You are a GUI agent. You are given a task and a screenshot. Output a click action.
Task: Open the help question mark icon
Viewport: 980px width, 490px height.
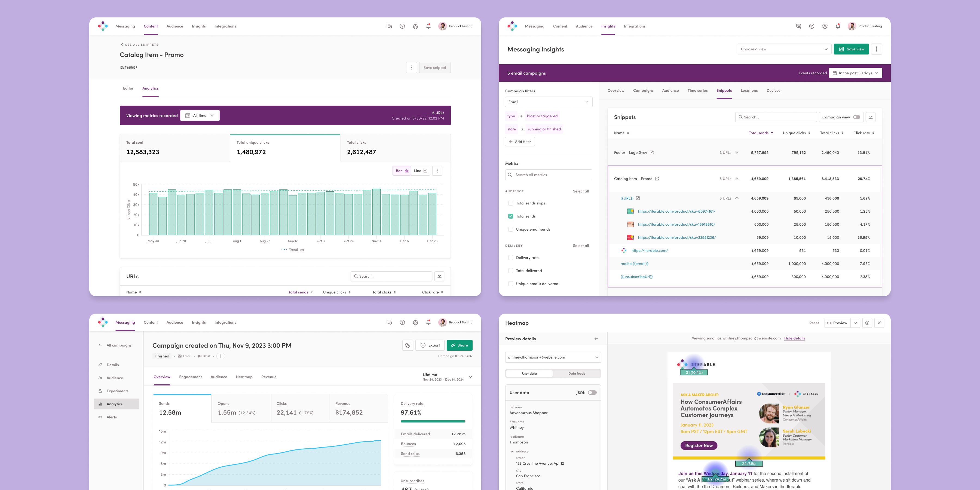pyautogui.click(x=402, y=26)
